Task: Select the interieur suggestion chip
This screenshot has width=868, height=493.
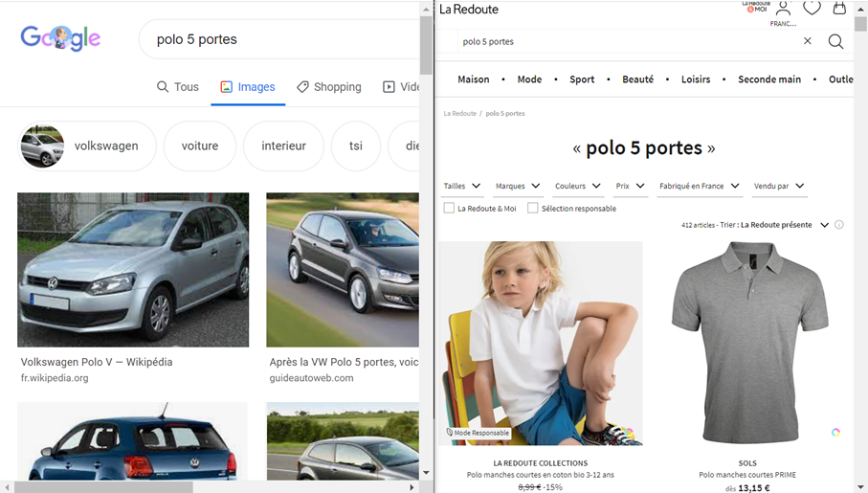Action: point(283,146)
